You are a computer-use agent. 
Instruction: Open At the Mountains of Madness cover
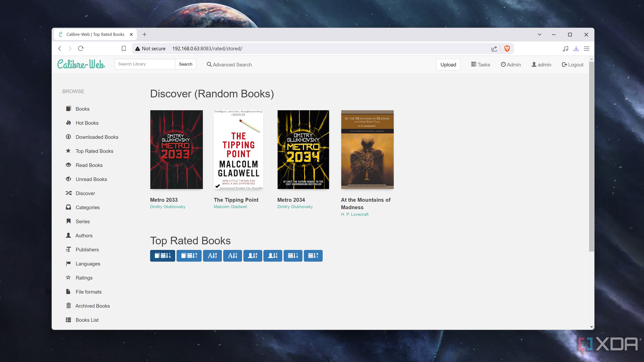(367, 150)
